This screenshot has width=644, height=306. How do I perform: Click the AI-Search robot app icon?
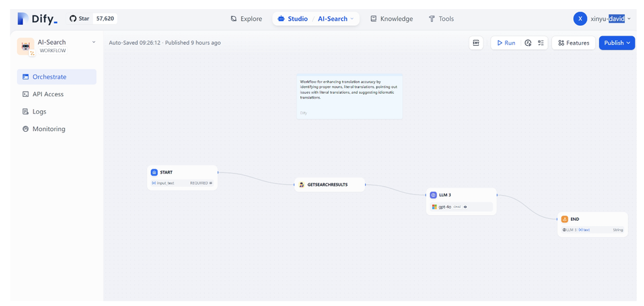click(26, 46)
